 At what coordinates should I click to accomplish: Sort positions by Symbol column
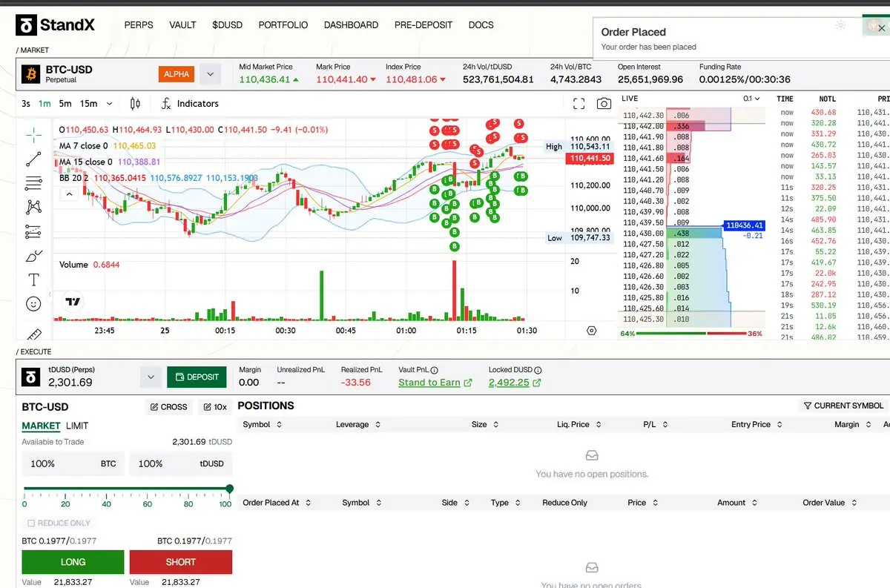(262, 425)
